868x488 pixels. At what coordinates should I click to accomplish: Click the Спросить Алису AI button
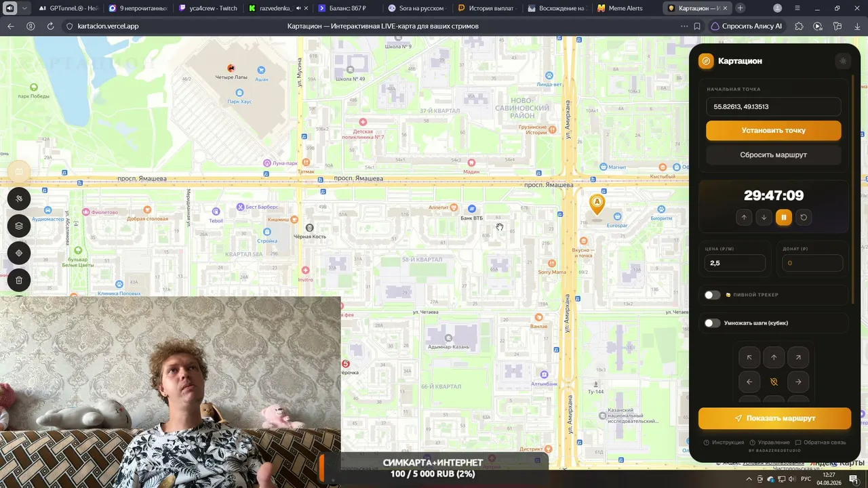(747, 26)
